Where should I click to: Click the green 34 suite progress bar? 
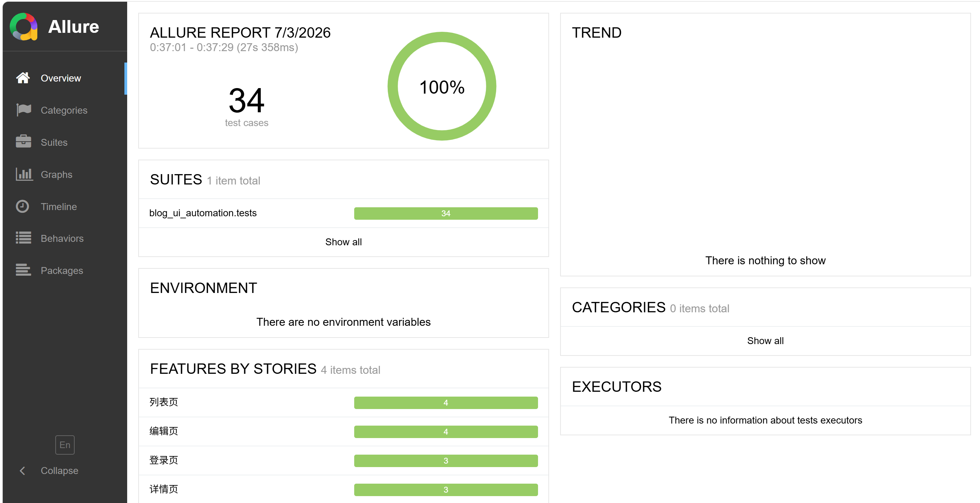coord(445,213)
